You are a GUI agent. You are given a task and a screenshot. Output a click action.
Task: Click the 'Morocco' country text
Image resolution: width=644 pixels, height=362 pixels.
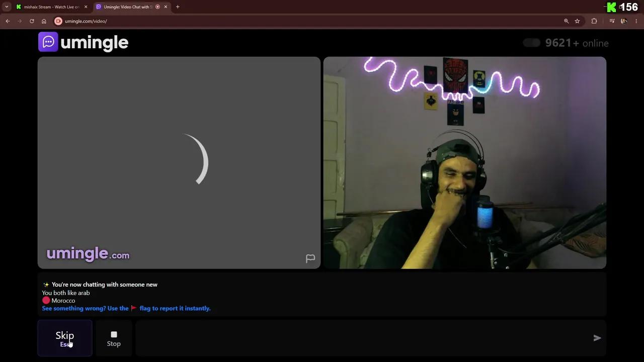coord(63,301)
